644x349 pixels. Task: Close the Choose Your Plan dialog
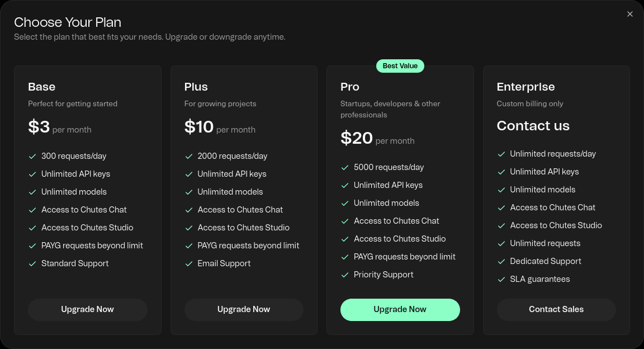point(630,15)
